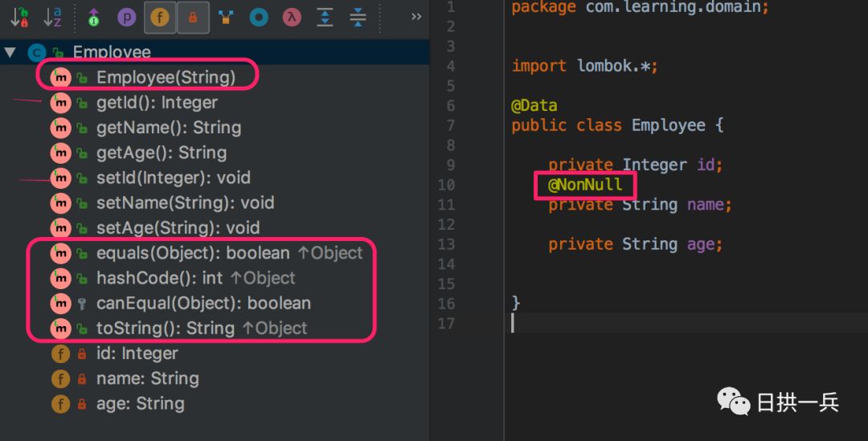The height and width of the screenshot is (441, 868).
Task: Collapse the Employee class node
Action: 10,52
